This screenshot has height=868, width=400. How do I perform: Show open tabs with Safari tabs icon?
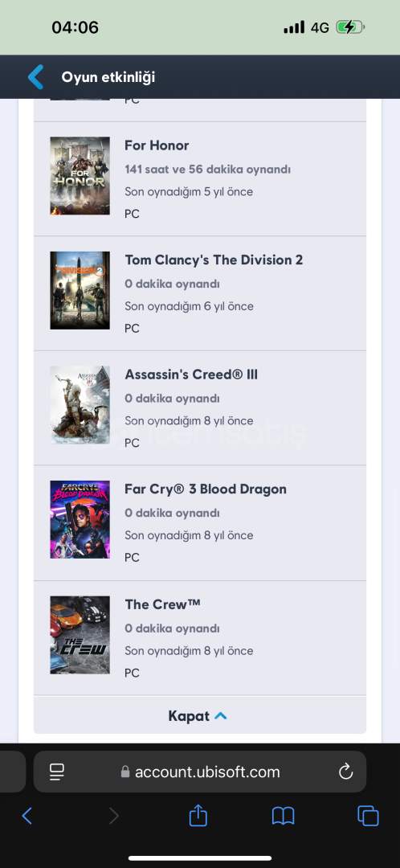tap(368, 816)
